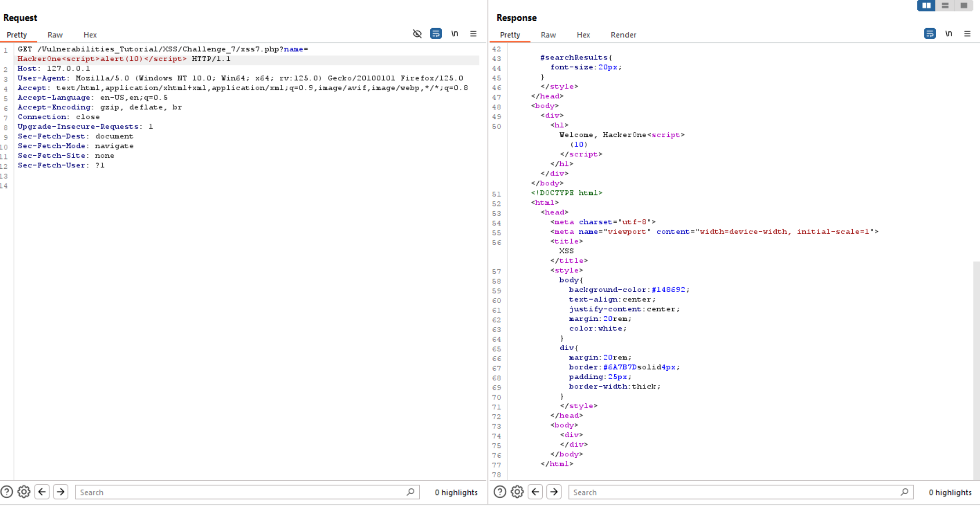The height and width of the screenshot is (506, 980).
Task: Click the meta viewport line in Response
Action: point(714,232)
